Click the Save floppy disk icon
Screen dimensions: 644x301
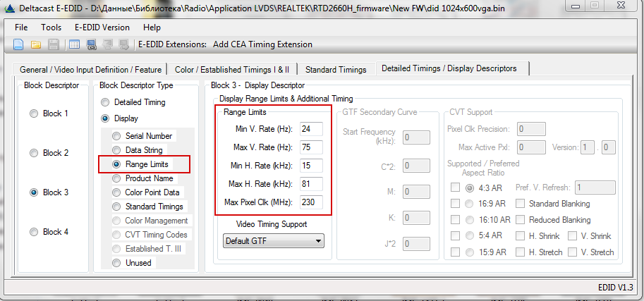pos(53,44)
